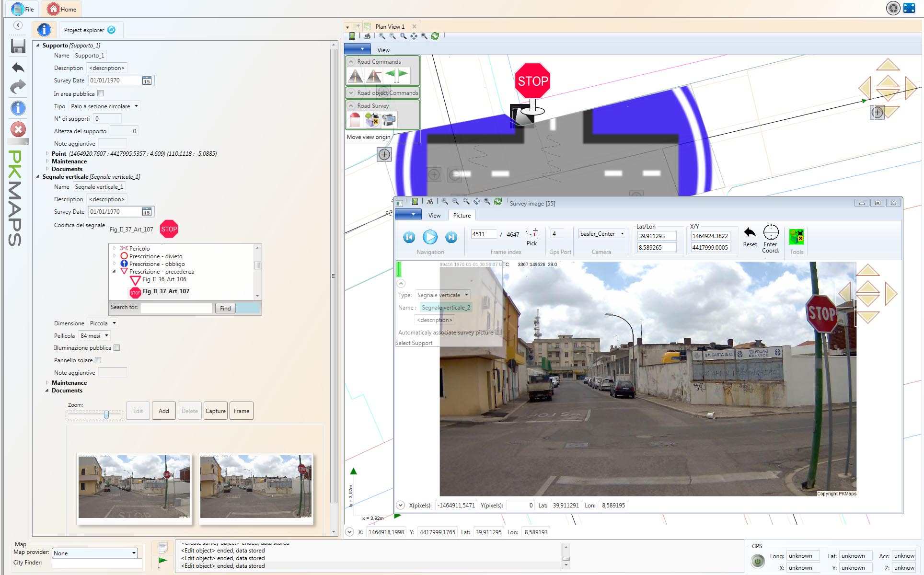Viewport: 924px width, 575px height.
Task: Toggle Automaticaly associate survey picture checkbox
Action: (x=498, y=332)
